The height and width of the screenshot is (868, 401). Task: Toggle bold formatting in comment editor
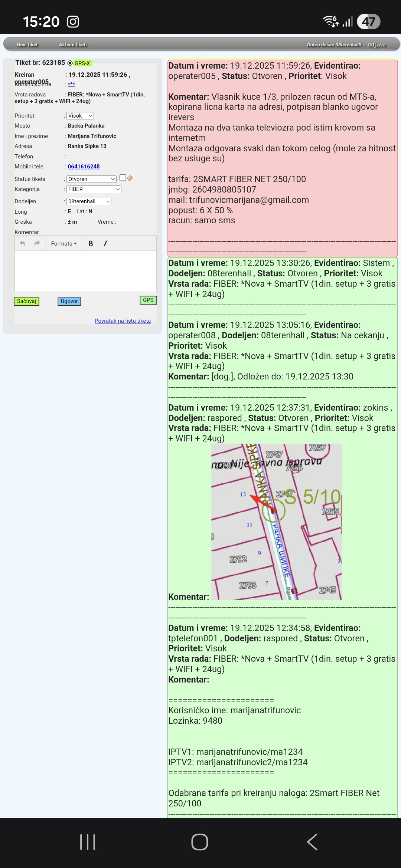point(91,244)
